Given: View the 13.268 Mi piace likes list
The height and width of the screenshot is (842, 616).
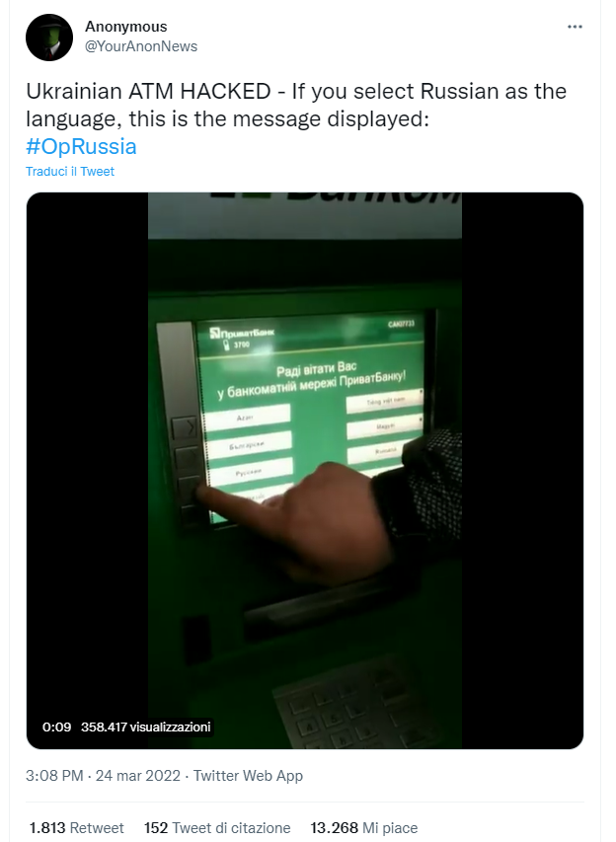Looking at the screenshot, I should (x=364, y=827).
